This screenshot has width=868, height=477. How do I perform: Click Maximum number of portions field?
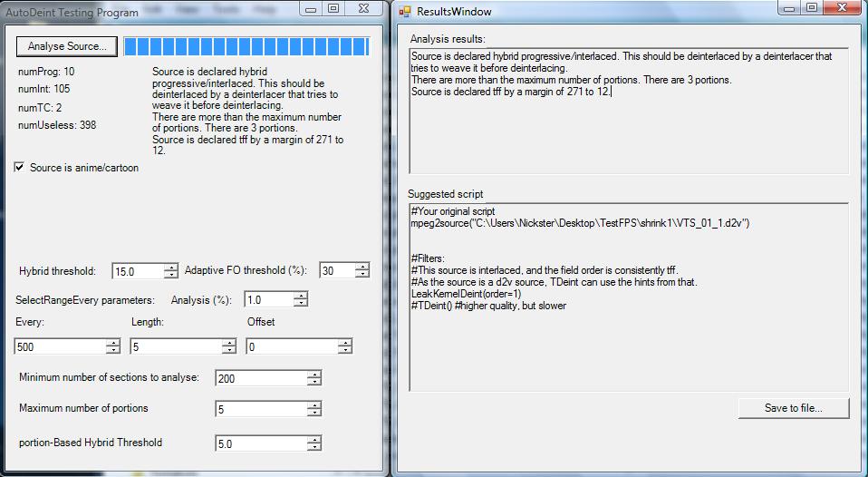pos(261,409)
